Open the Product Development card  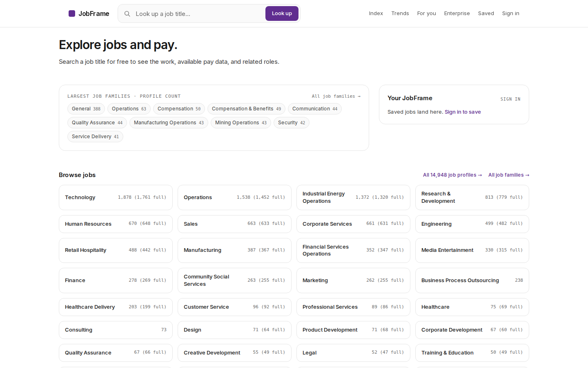pyautogui.click(x=353, y=330)
